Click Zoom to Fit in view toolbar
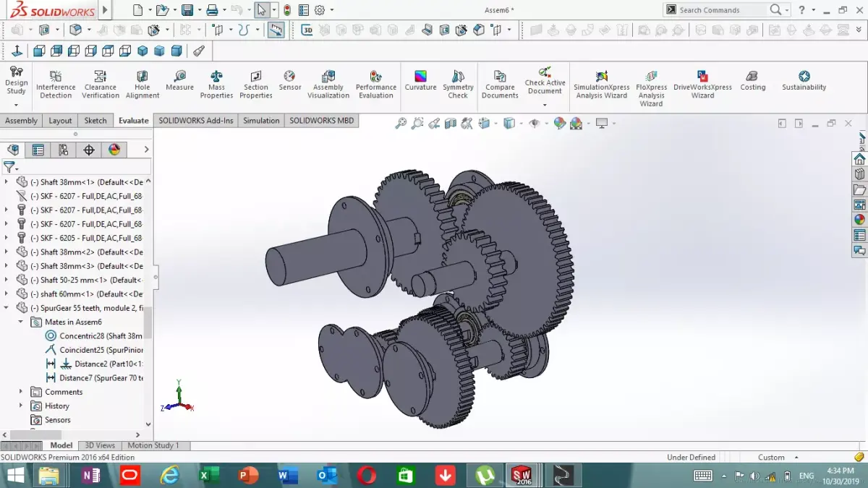 pos(401,124)
